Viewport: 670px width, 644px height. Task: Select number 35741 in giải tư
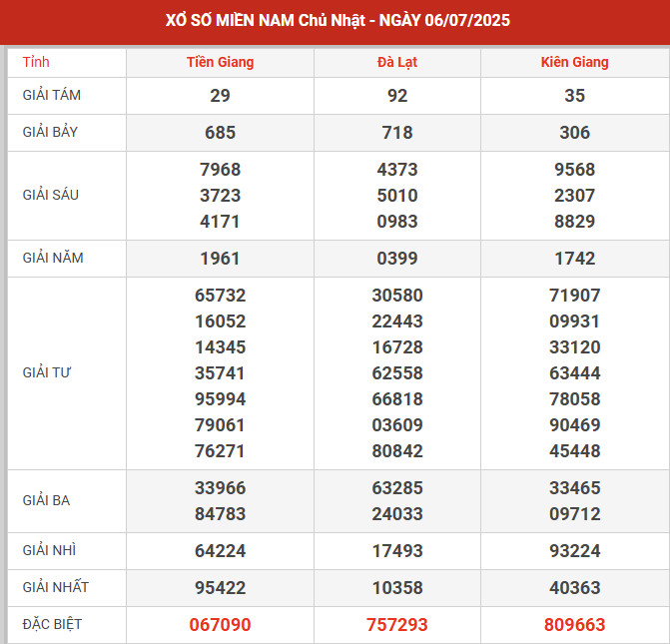click(220, 373)
